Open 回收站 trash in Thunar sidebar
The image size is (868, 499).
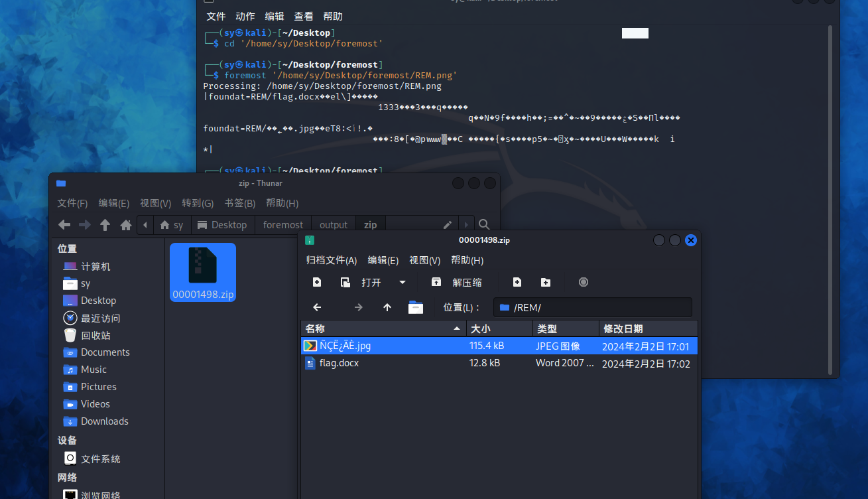pyautogui.click(x=87, y=335)
